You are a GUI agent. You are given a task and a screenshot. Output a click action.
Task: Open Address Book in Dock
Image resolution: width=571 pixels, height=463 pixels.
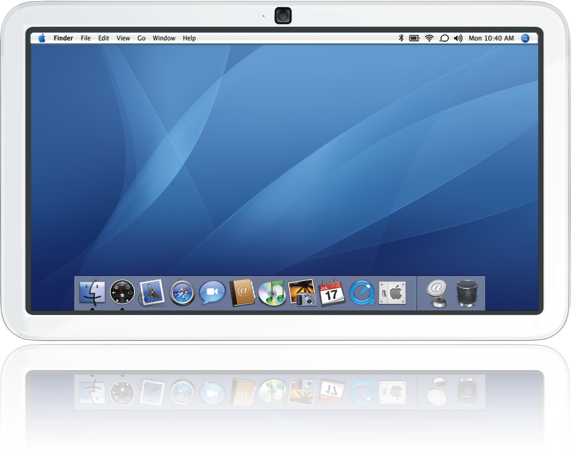242,293
